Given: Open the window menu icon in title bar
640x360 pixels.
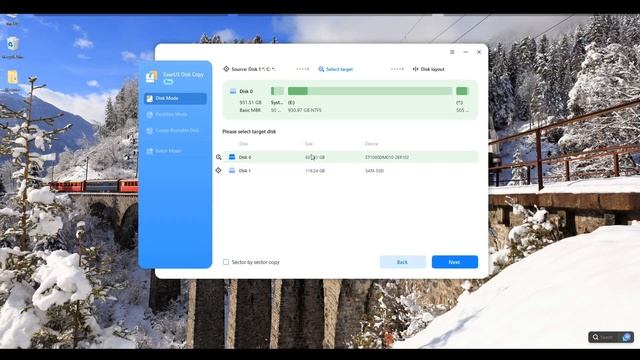Looking at the screenshot, I should (x=452, y=52).
